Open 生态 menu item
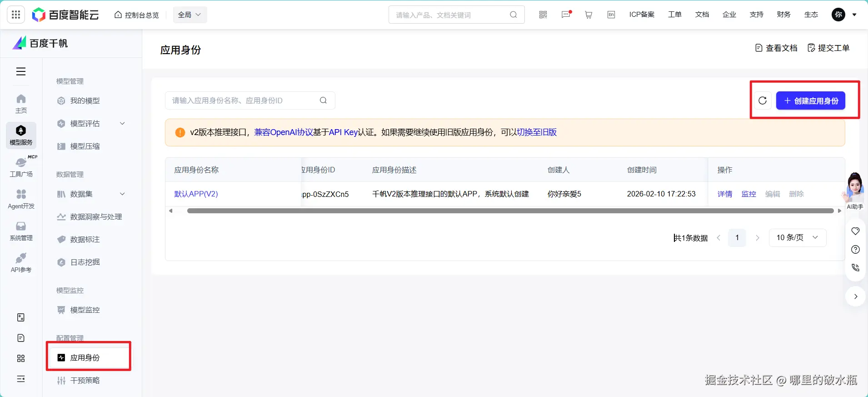The image size is (868, 397). point(811,15)
